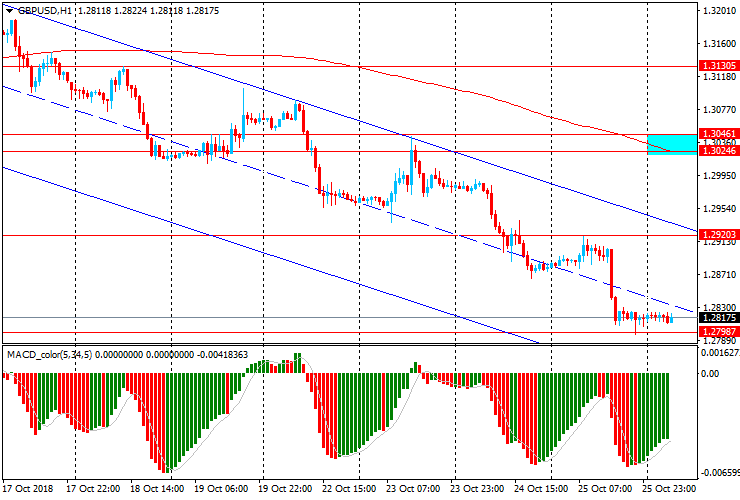Click the red 1.30461 price level label
740x500 pixels.
719,134
